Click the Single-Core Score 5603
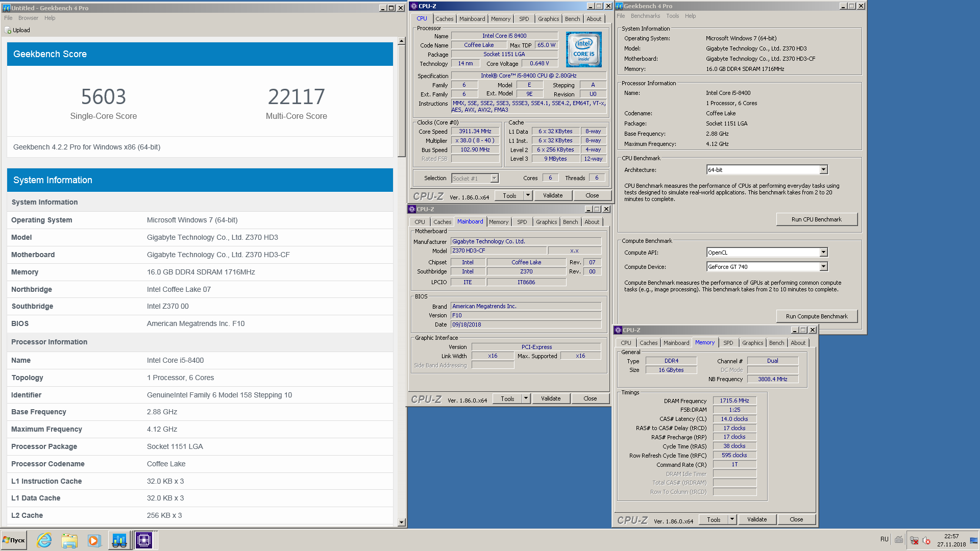Screen dimensions: 980x551 click(x=104, y=97)
